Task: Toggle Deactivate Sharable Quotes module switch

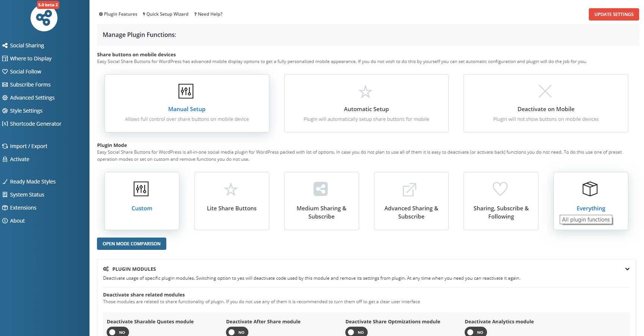Action: pyautogui.click(x=117, y=332)
